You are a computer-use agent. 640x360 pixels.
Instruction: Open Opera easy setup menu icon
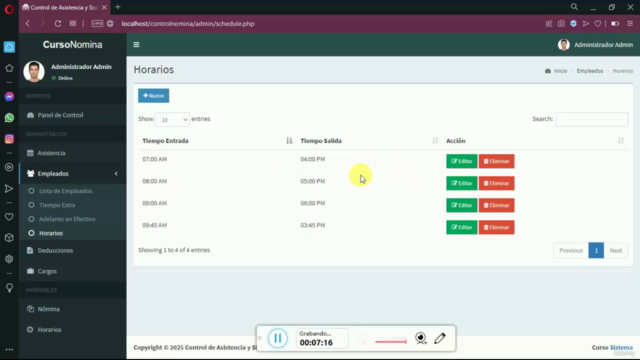tap(630, 24)
